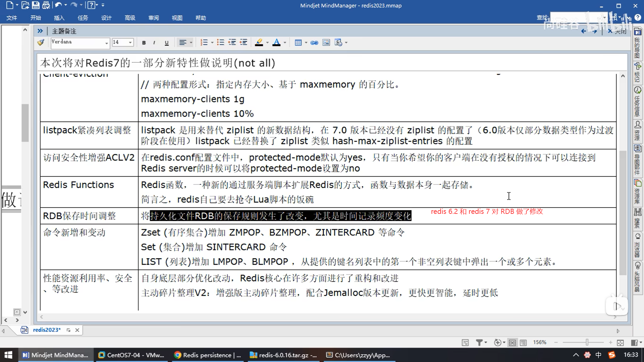The height and width of the screenshot is (362, 644).
Task: Open the 插入 menu
Action: point(59,18)
